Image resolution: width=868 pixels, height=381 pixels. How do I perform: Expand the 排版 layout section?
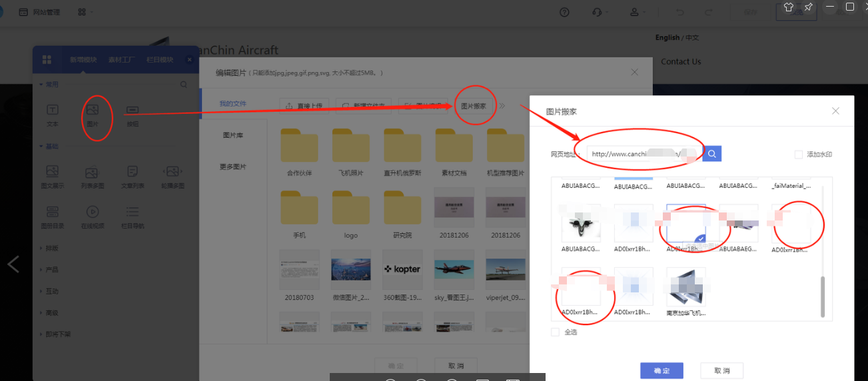point(51,248)
